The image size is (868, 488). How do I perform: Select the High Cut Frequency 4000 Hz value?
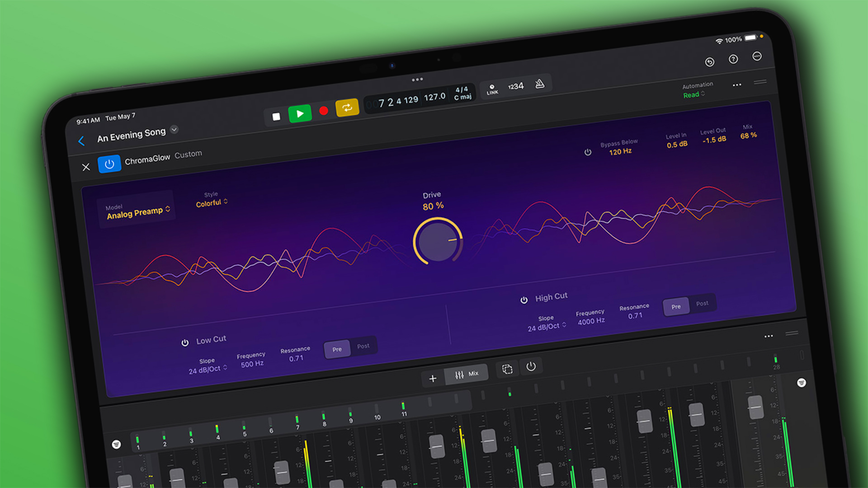point(591,321)
